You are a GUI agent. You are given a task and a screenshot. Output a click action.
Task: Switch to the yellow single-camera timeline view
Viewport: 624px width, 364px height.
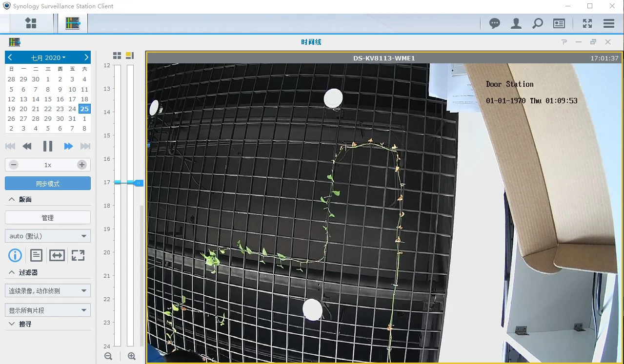click(x=130, y=56)
